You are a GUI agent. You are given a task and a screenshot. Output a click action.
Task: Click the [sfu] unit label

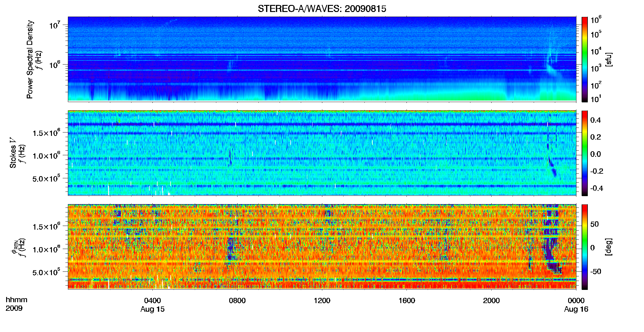[609, 59]
